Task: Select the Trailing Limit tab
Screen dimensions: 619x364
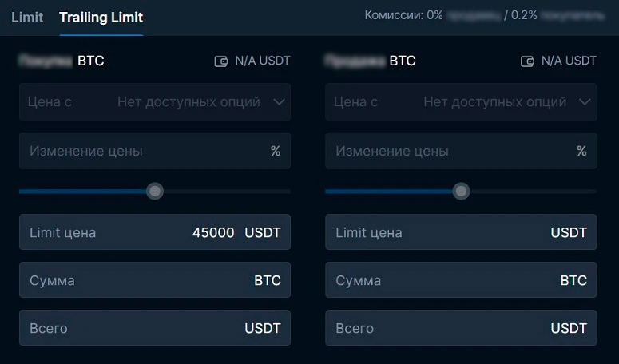Action: pyautogui.click(x=101, y=17)
